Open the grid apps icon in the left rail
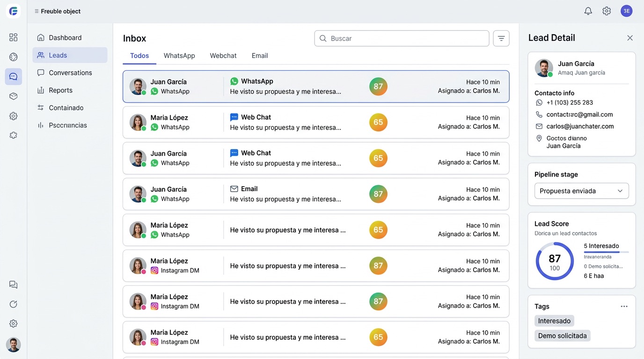The height and width of the screenshot is (359, 644). point(13,37)
